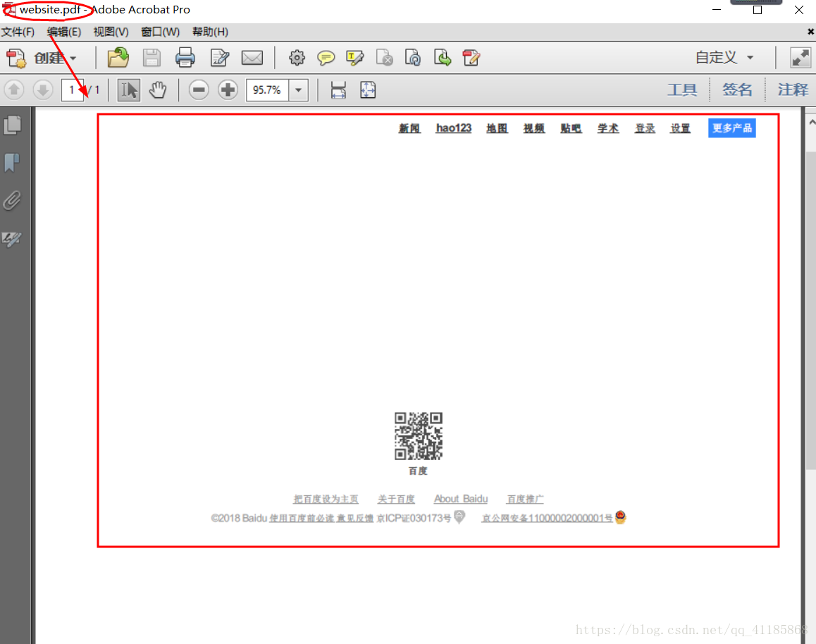Show attachments paperclip panel
Image resolution: width=816 pixels, height=644 pixels.
[x=12, y=201]
